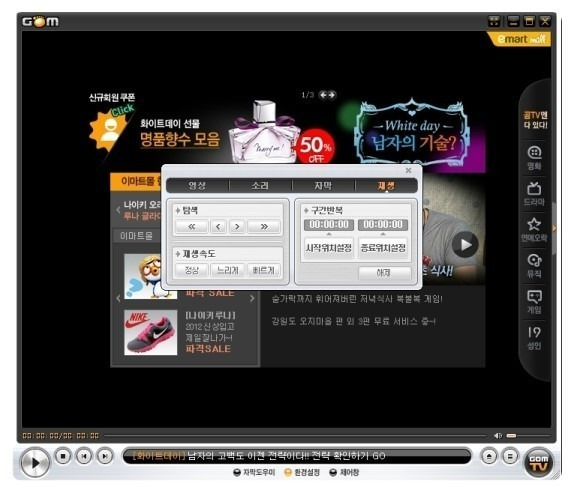Click the 느리게 slower speed button
The width and height of the screenshot is (574, 493).
coord(228,270)
